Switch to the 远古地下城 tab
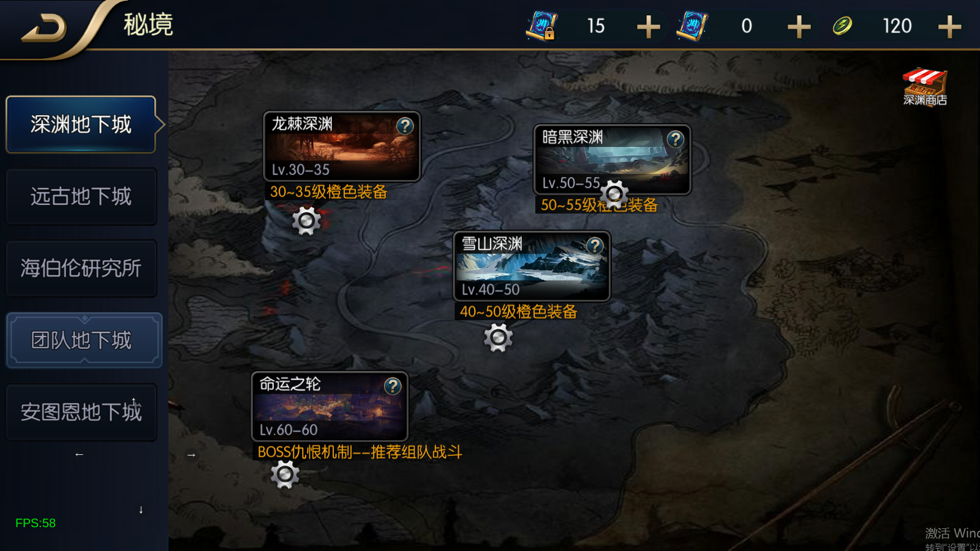Image resolution: width=980 pixels, height=551 pixels. 81,197
